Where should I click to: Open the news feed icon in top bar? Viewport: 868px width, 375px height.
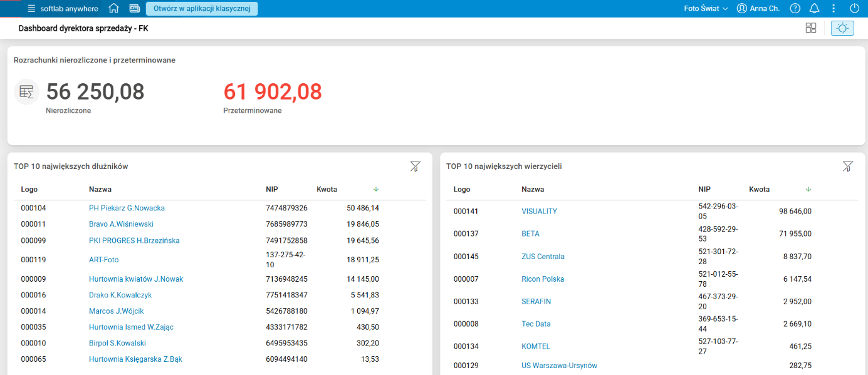pos(134,9)
